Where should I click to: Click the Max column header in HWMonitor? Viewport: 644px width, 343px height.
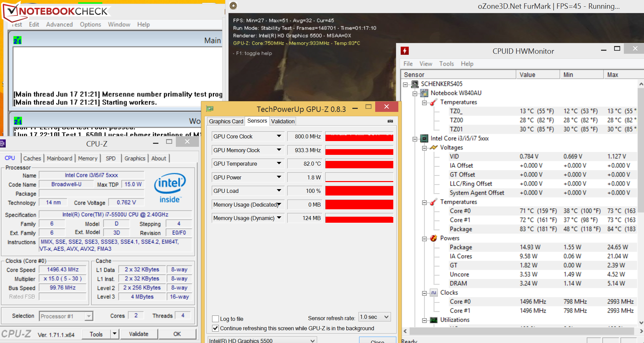tap(624, 75)
